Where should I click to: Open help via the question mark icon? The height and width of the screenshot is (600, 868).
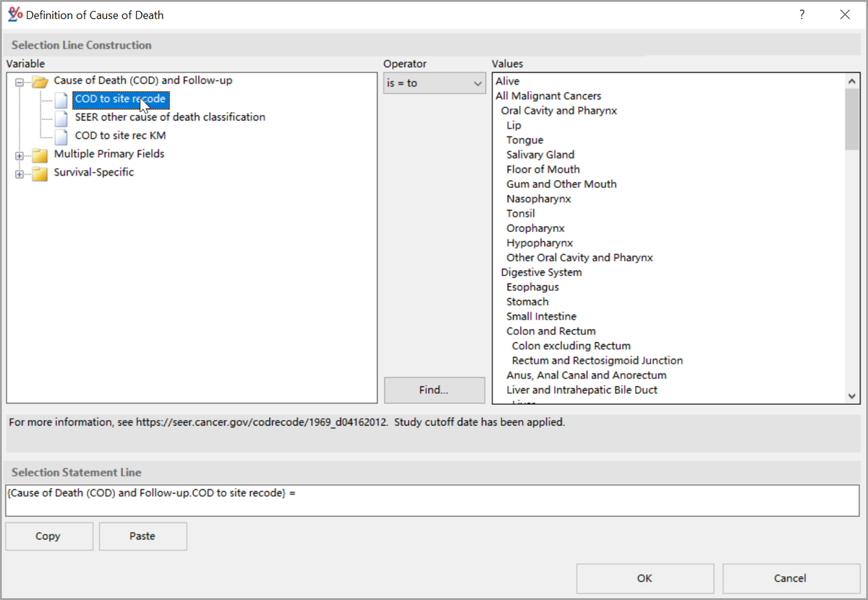coord(801,14)
